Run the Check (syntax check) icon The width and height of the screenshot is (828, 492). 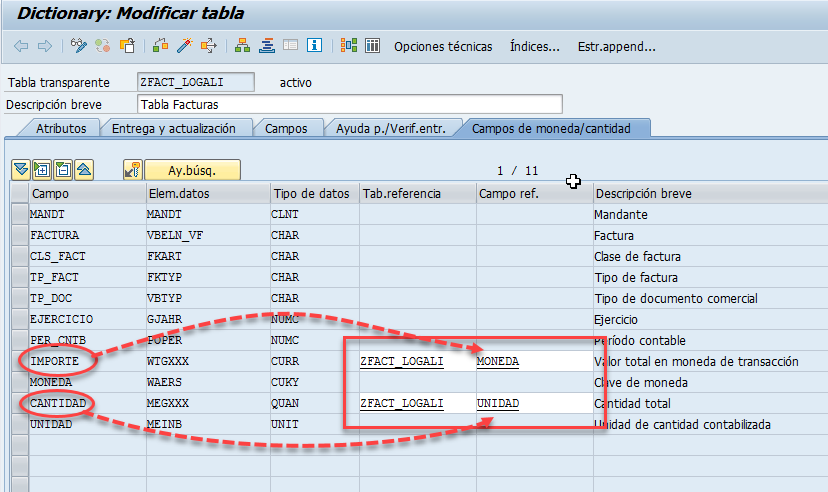pyautogui.click(x=161, y=45)
